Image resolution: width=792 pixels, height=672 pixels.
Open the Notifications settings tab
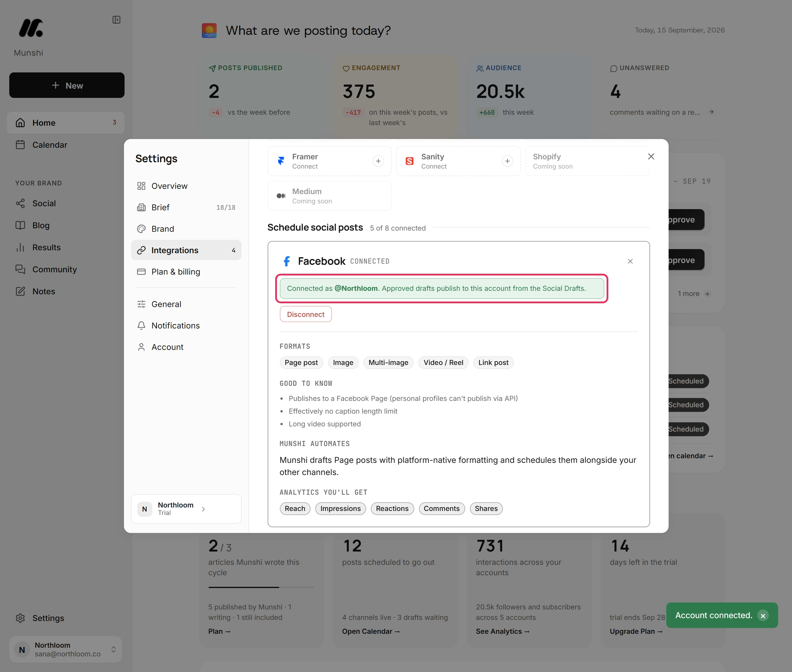(x=186, y=326)
